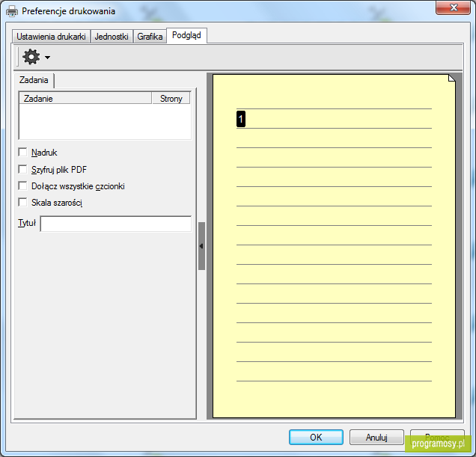The height and width of the screenshot is (457, 476).
Task: Select the Zadania sub-tab
Action: 34,80
